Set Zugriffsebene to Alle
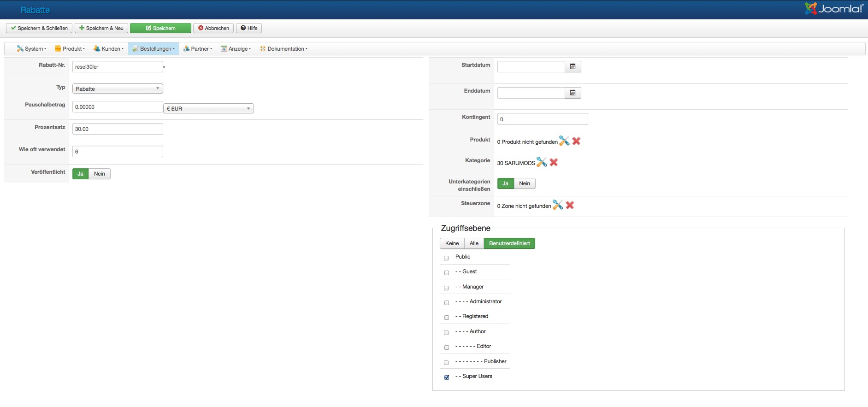This screenshot has height=407, width=868. click(474, 243)
